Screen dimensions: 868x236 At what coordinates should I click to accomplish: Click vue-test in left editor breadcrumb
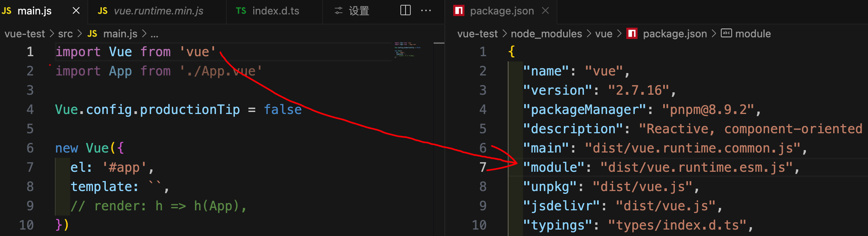pyautogui.click(x=25, y=34)
